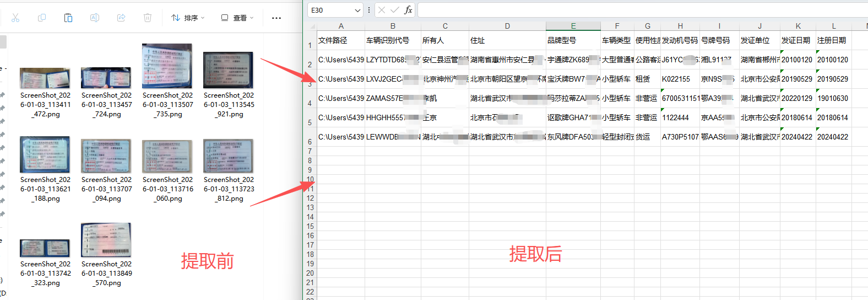Click the select-all corner of the spreadsheet
The width and height of the screenshot is (868, 300).
tap(312, 26)
